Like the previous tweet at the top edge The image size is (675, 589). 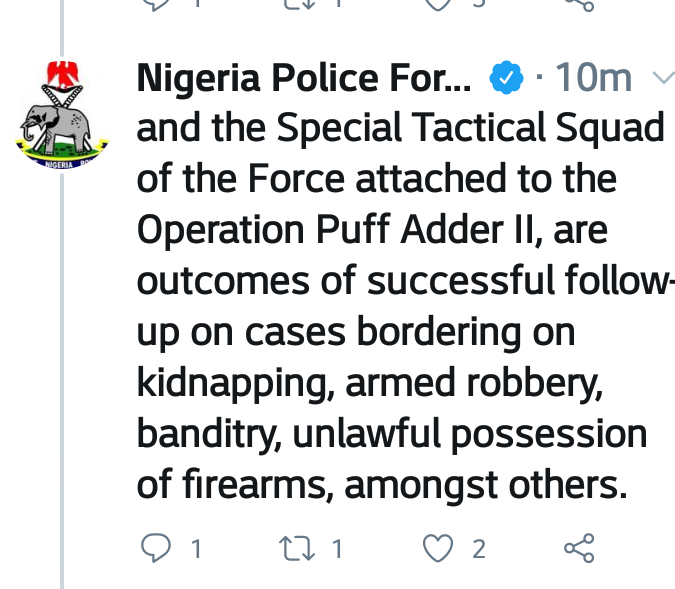[438, 4]
